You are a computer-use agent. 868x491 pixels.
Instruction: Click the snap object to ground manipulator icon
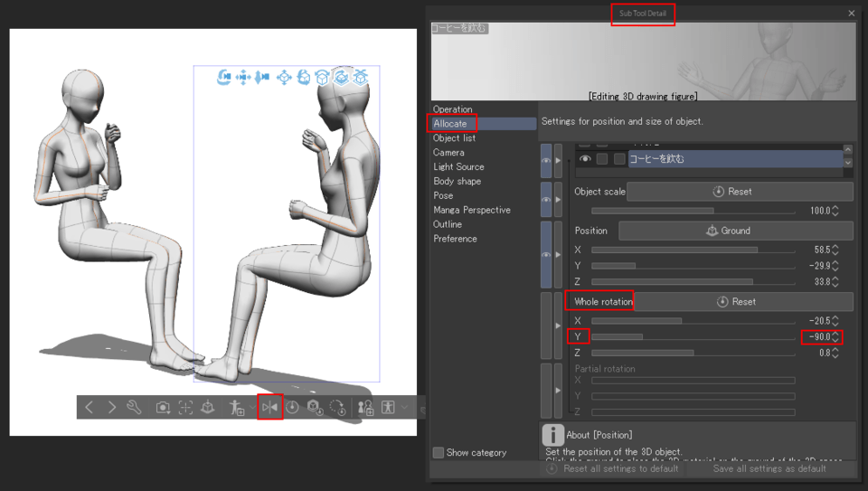tap(361, 77)
